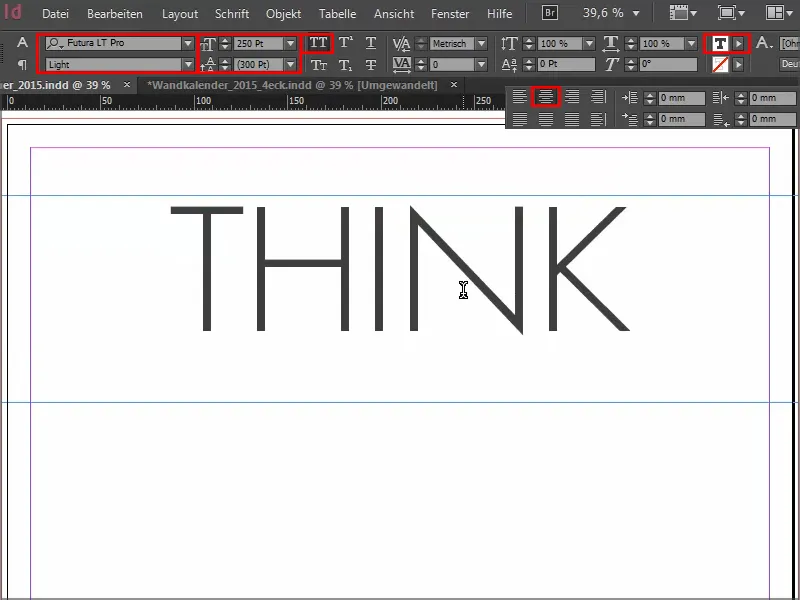Align text towards the spine
Screen dimensions: 800x600
598,96
